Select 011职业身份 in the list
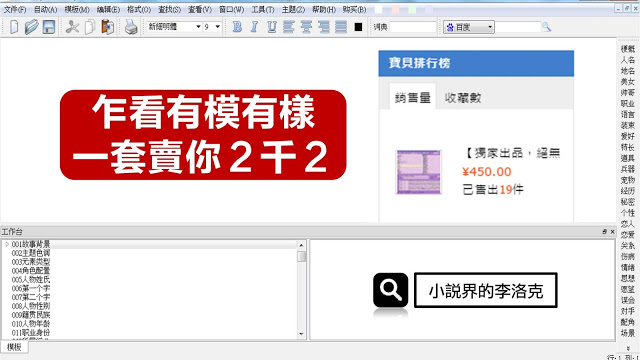Screen dimensions: 640x360 point(31,333)
